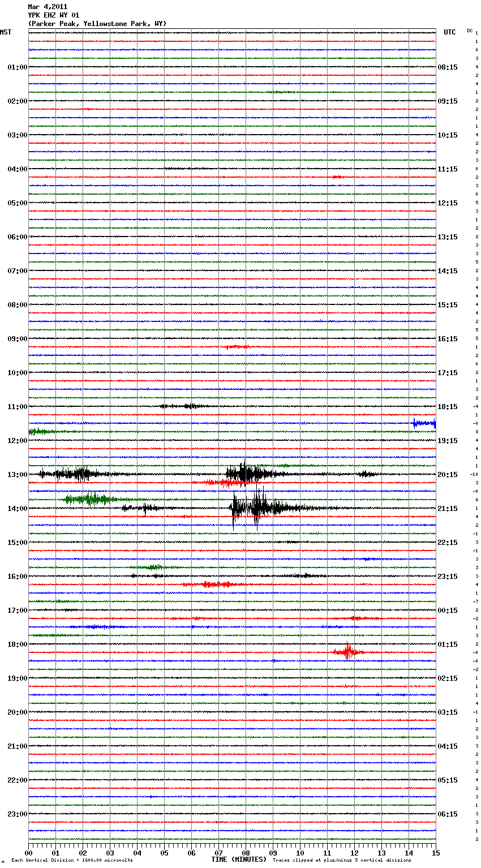This screenshot has height=868, width=481.
Task: Select the -10 DC value beside 20:15
Action: [x=474, y=475]
